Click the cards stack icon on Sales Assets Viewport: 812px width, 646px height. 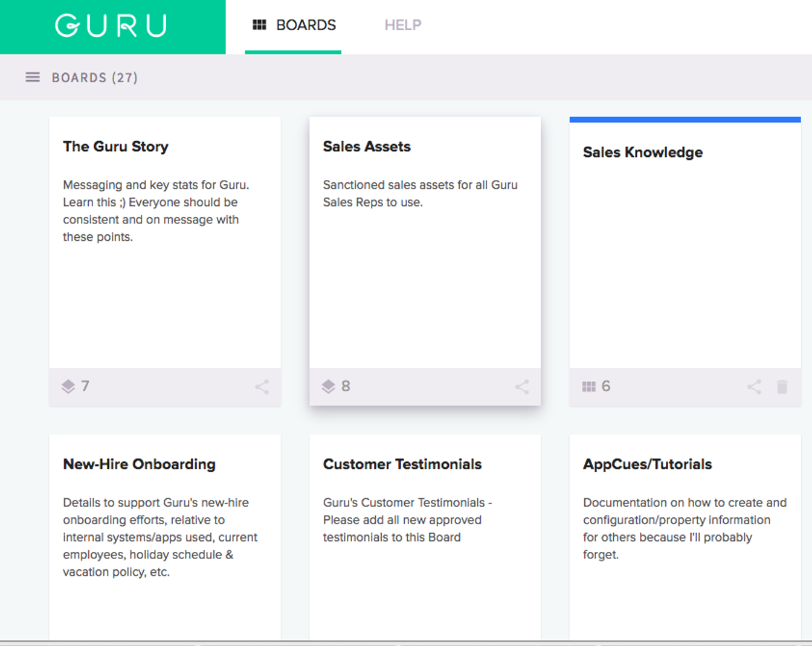pyautogui.click(x=328, y=386)
